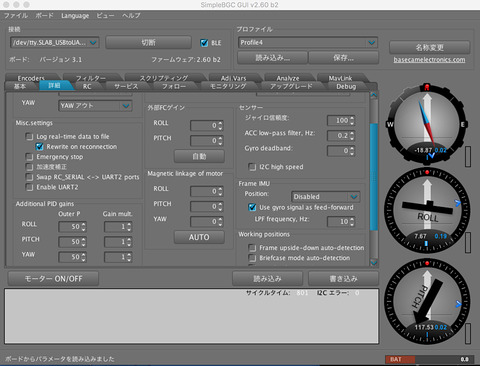Switch to the 基本 tab
480x366 pixels.
(x=20, y=86)
